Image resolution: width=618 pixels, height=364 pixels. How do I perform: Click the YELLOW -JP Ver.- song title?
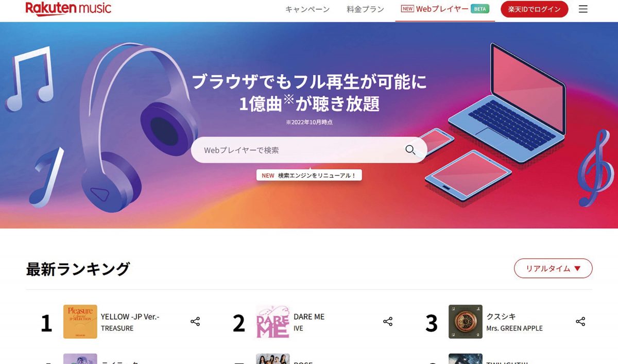[130, 317]
